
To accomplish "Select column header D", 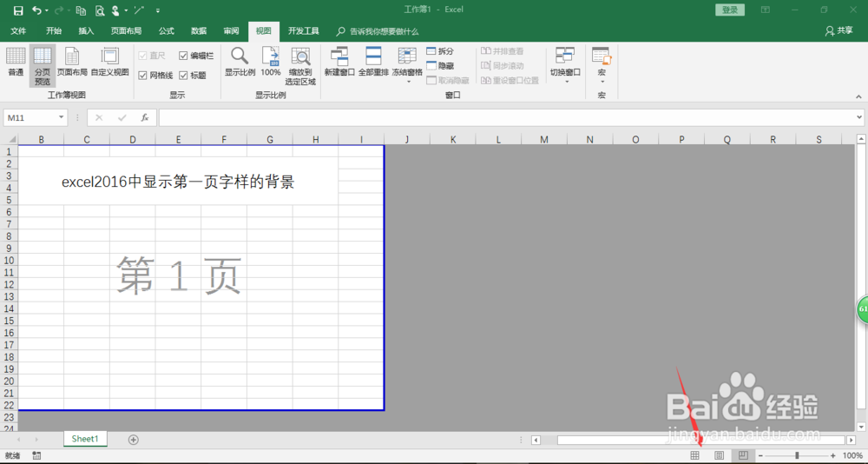I will click(132, 140).
